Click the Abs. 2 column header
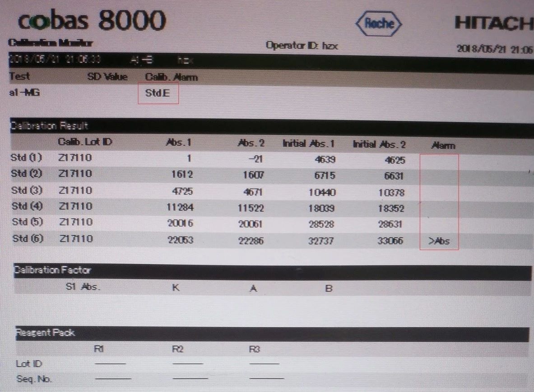Viewport: 534px width, 392px height. pos(251,143)
